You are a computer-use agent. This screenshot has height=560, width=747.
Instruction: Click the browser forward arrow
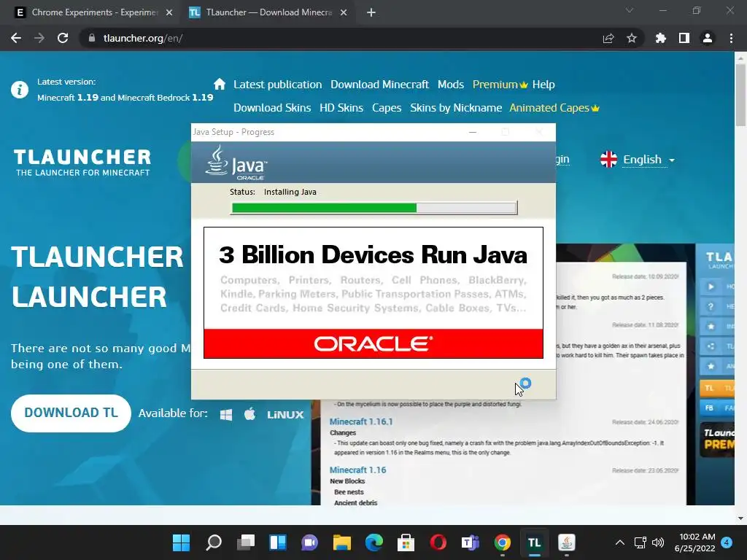(x=39, y=38)
